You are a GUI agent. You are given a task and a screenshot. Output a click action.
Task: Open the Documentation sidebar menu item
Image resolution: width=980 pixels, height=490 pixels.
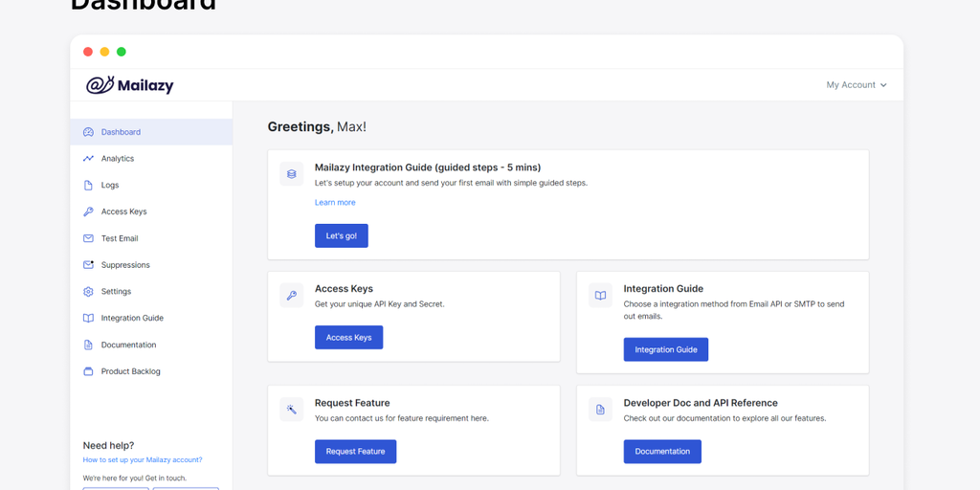click(x=128, y=345)
